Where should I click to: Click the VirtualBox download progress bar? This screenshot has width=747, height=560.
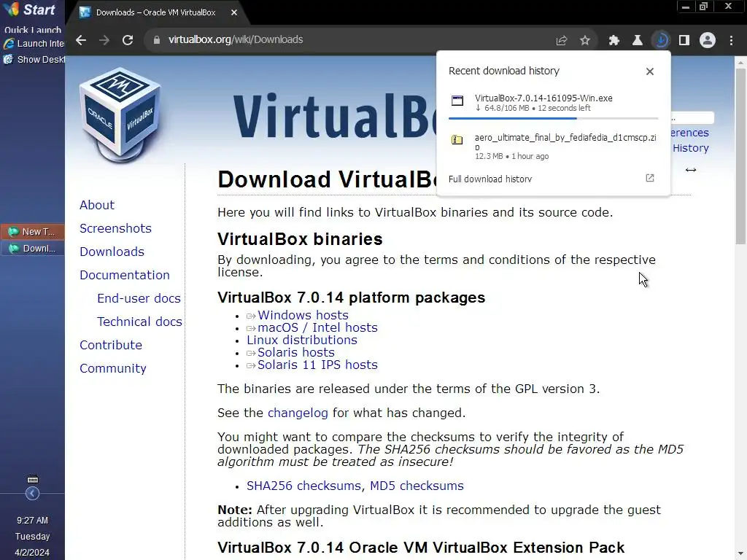point(554,118)
